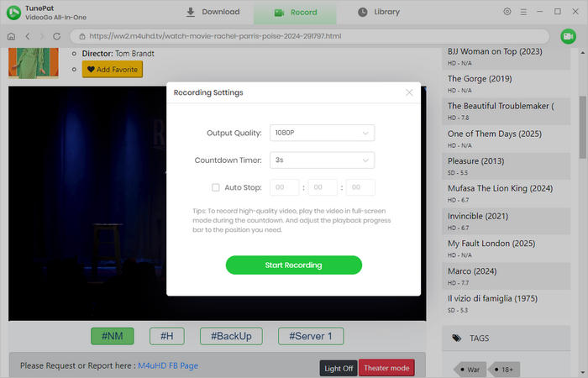This screenshot has height=378, width=588.
Task: Enable the Auto Stop checkbox
Action: pyautogui.click(x=216, y=187)
